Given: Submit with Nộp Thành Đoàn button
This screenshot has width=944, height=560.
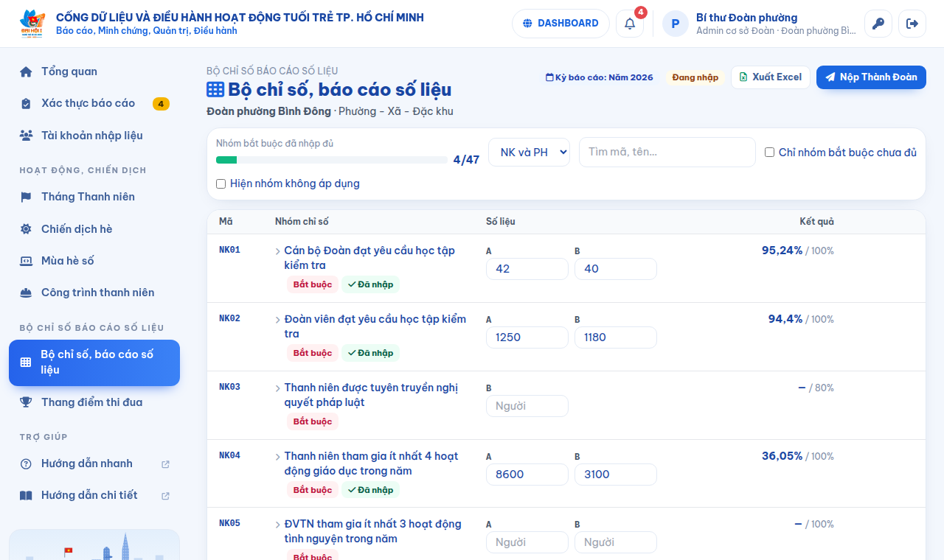Looking at the screenshot, I should (x=871, y=77).
